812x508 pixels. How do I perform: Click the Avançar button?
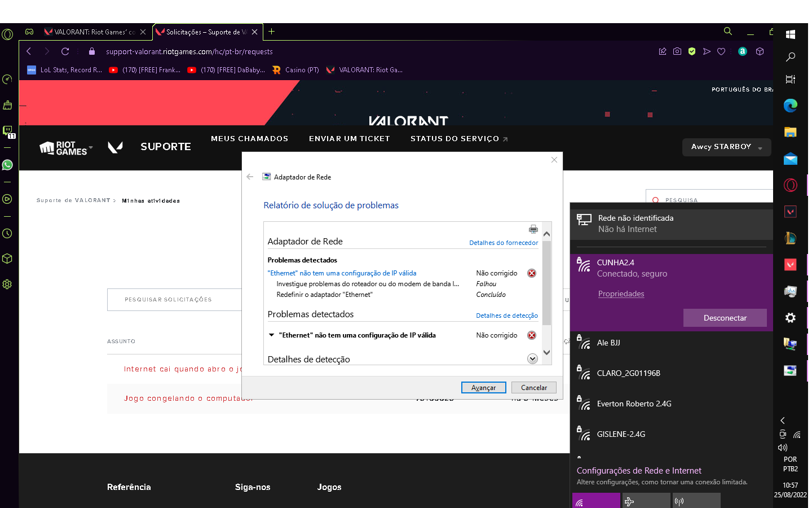[484, 388]
